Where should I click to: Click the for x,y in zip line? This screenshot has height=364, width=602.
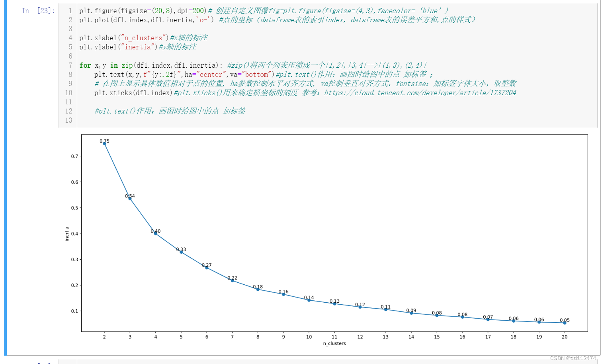click(253, 65)
